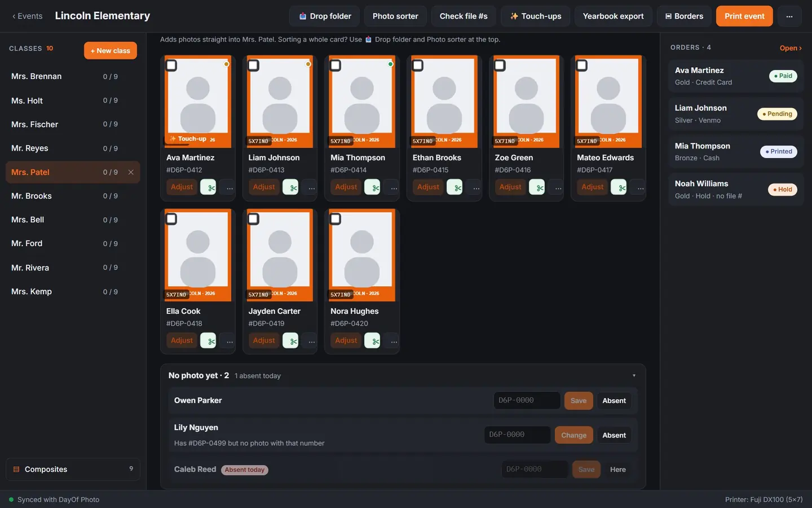This screenshot has width=812, height=508.
Task: Tick the checkbox on Ethan Brooks's photo
Action: 418,65
